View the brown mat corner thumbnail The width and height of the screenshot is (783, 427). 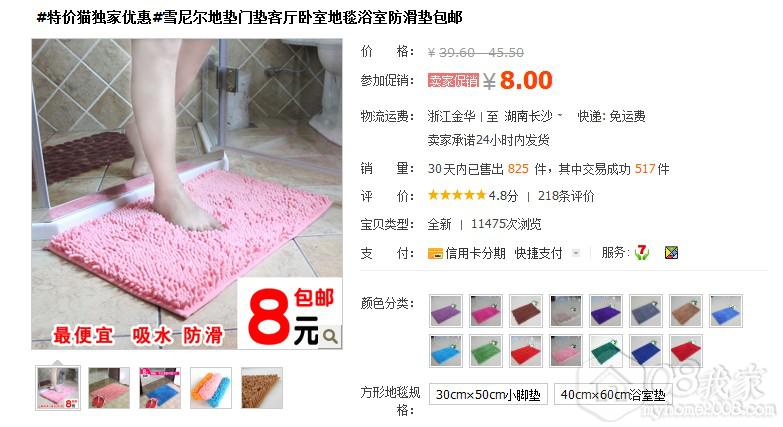click(x=262, y=388)
